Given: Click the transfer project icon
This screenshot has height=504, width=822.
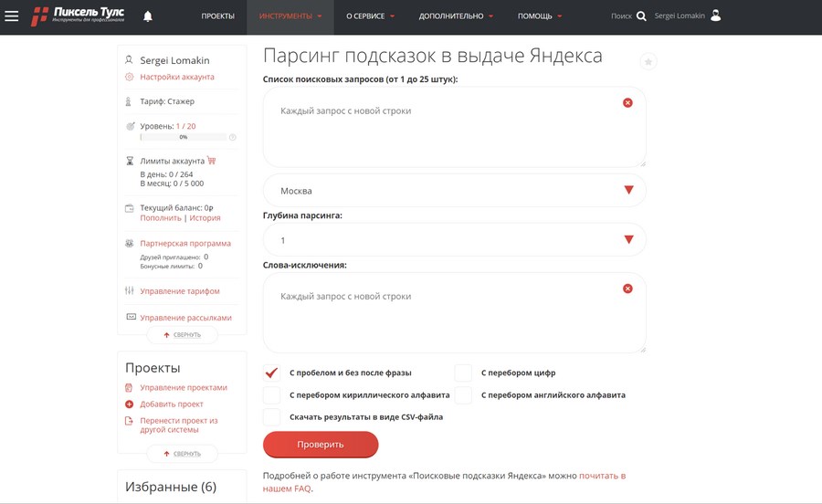Looking at the screenshot, I should coord(129,421).
